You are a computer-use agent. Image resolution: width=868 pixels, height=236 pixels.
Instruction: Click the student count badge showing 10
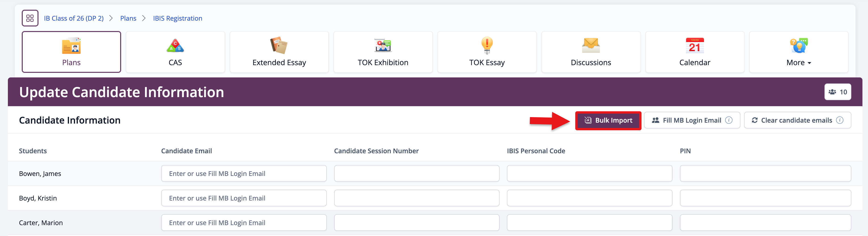(838, 92)
